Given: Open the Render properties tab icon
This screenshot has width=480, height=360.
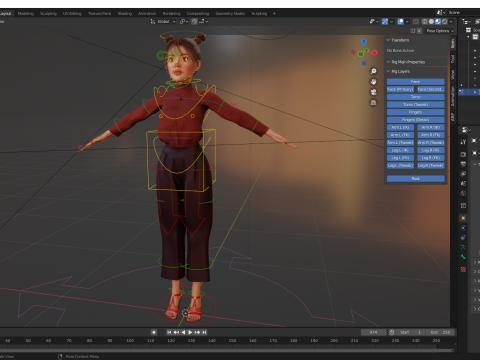Looking at the screenshot, I should (x=463, y=154).
